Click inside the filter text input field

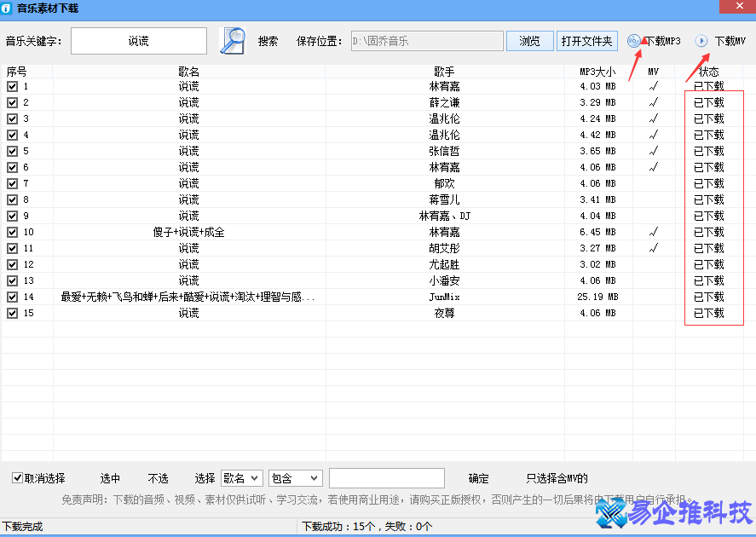pyautogui.click(x=386, y=477)
